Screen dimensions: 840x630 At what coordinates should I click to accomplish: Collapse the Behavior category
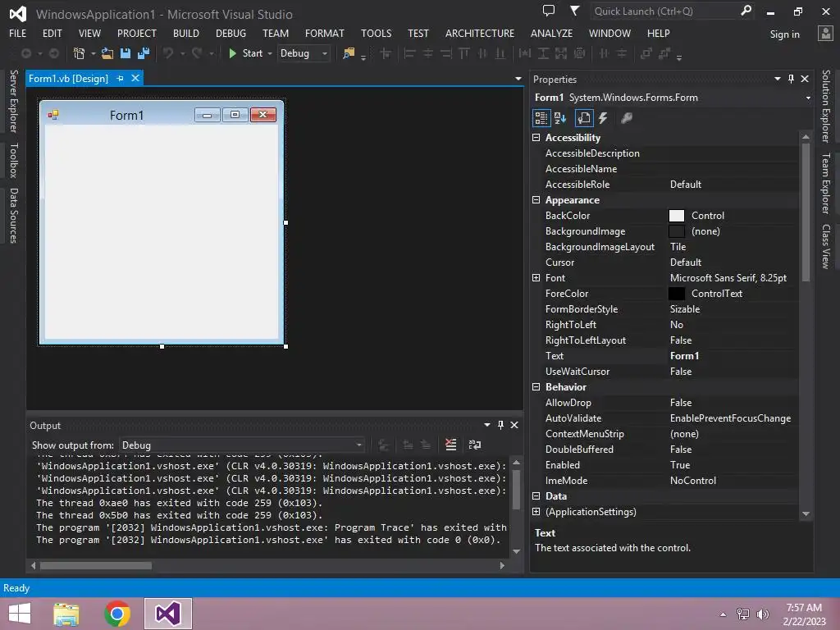click(536, 387)
